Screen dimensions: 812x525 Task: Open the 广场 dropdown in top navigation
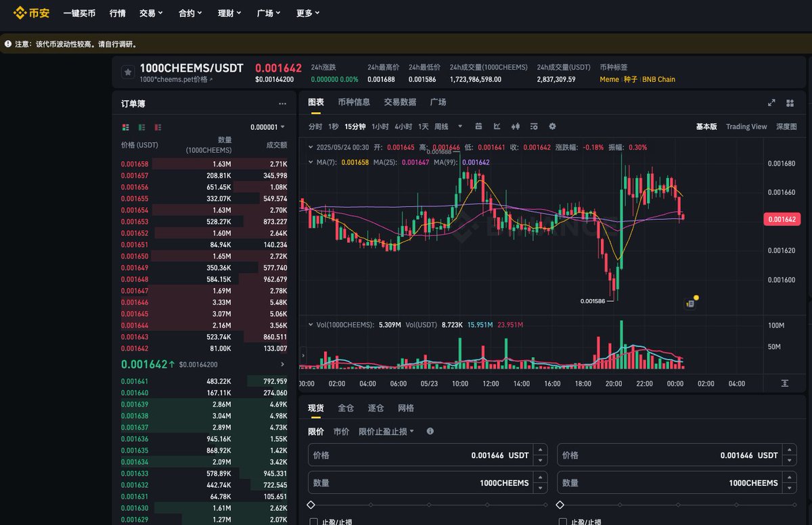269,13
